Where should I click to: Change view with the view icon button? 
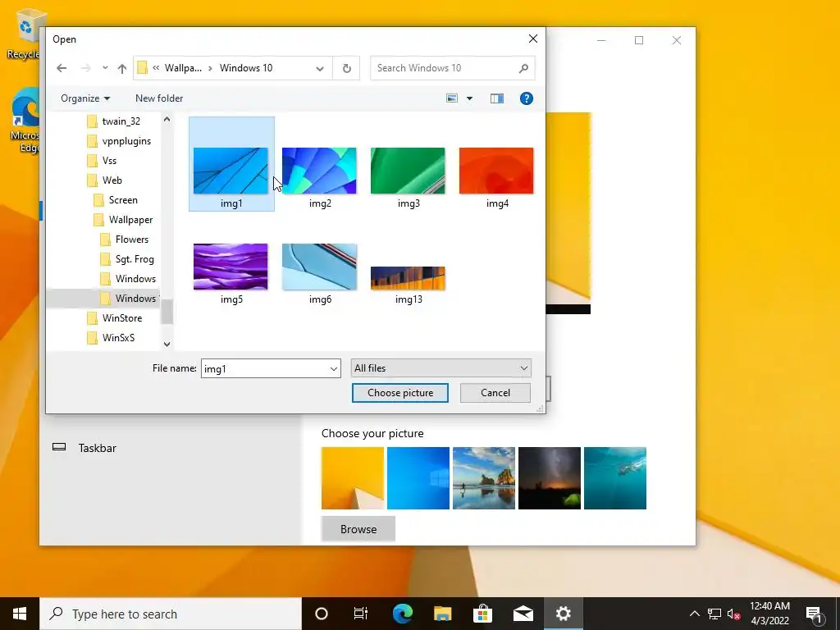pos(452,98)
